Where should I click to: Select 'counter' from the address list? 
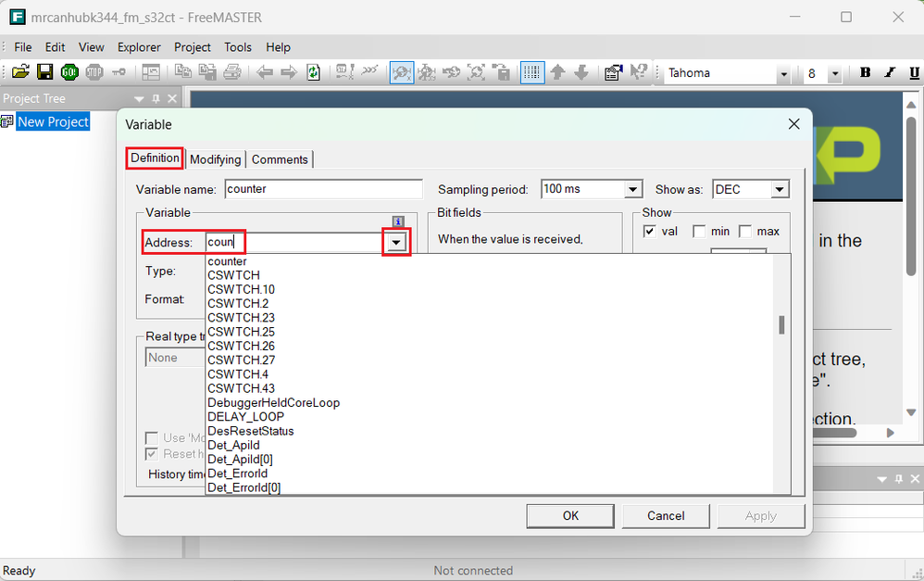click(x=227, y=261)
